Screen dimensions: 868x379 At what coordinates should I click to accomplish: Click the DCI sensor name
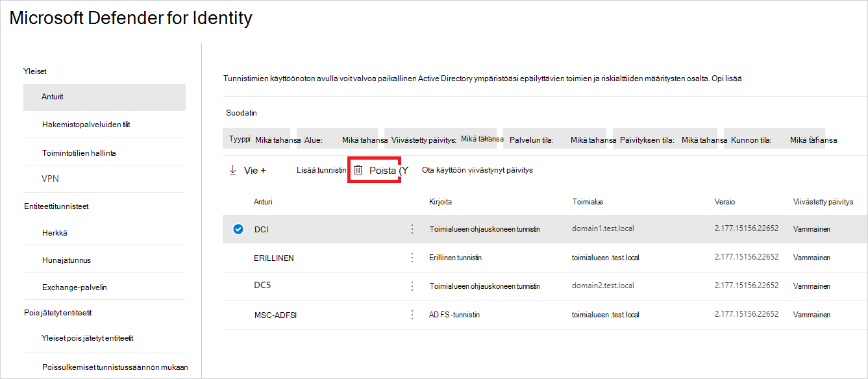(x=261, y=229)
